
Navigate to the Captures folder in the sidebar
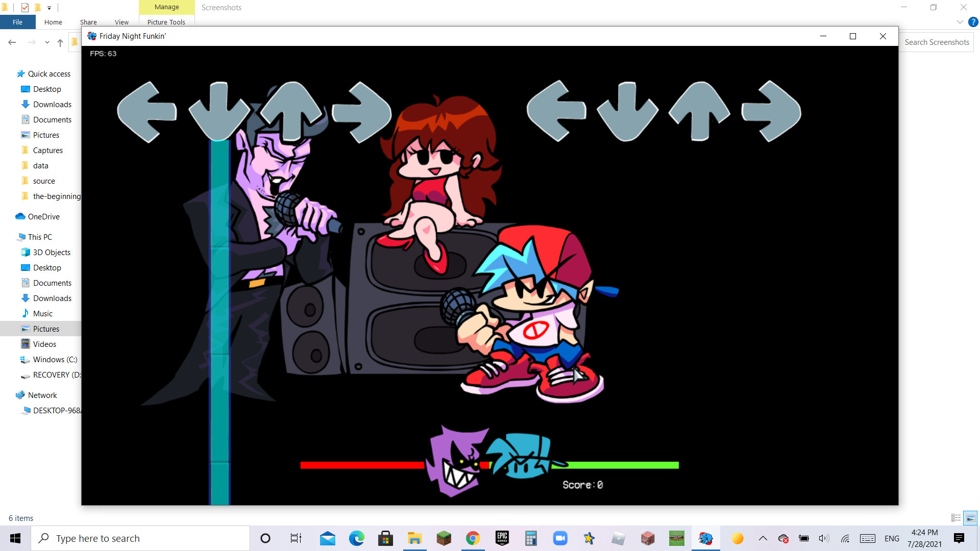tap(47, 150)
